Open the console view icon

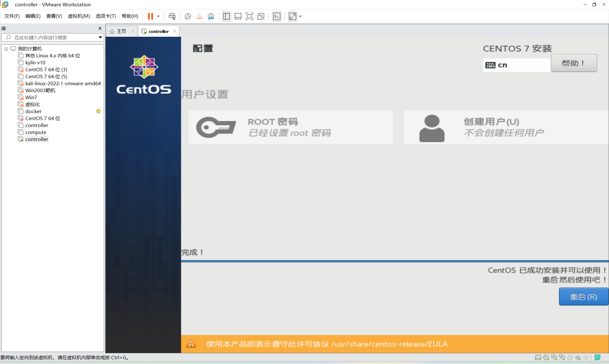pyautogui.click(x=277, y=16)
